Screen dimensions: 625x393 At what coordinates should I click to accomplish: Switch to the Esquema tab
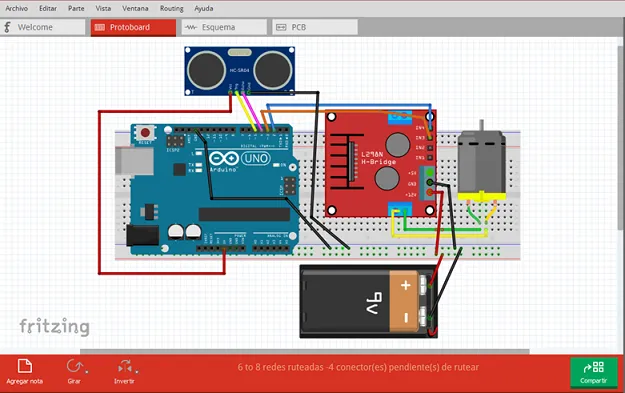tap(224, 27)
